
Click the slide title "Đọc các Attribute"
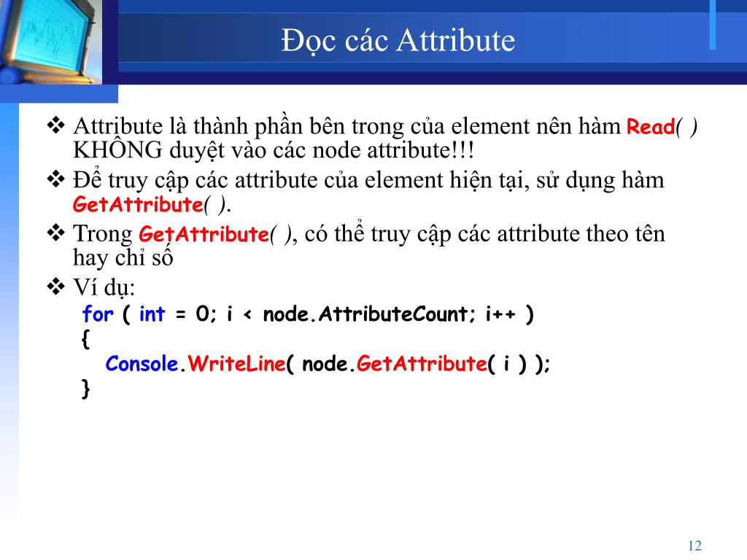(x=398, y=41)
